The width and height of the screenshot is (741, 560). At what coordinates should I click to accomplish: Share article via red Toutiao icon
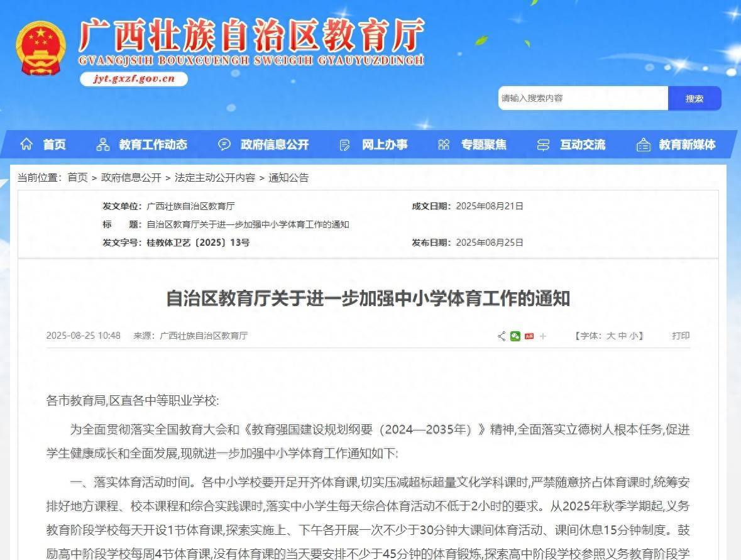pos(529,336)
